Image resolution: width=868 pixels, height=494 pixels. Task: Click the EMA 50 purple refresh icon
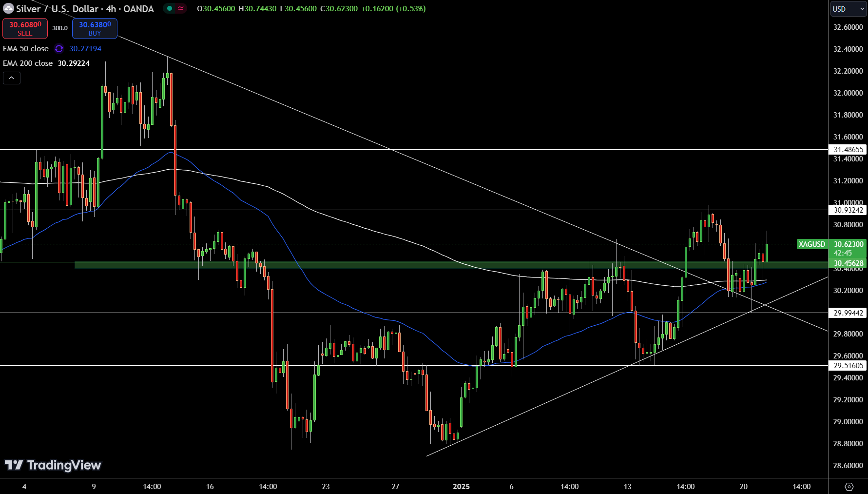pyautogui.click(x=59, y=49)
